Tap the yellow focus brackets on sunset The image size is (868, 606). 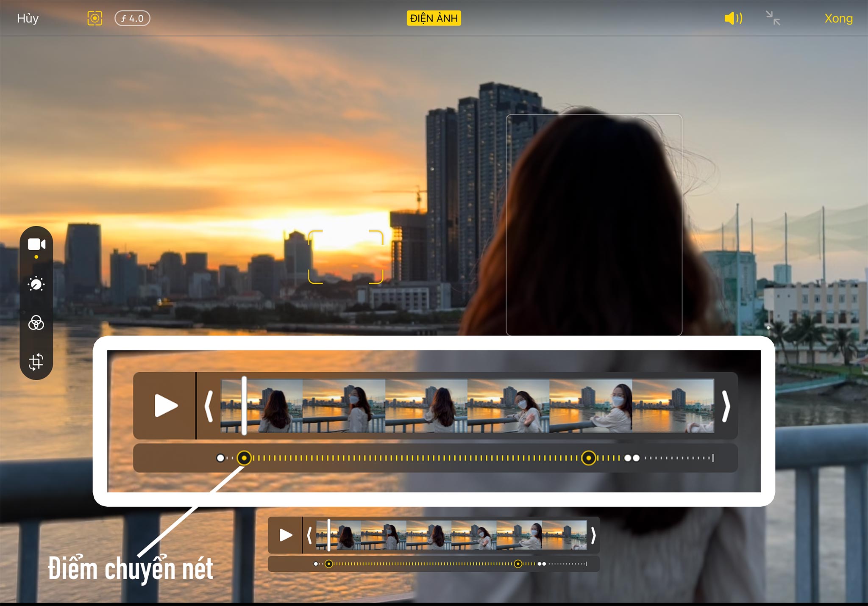coord(345,257)
